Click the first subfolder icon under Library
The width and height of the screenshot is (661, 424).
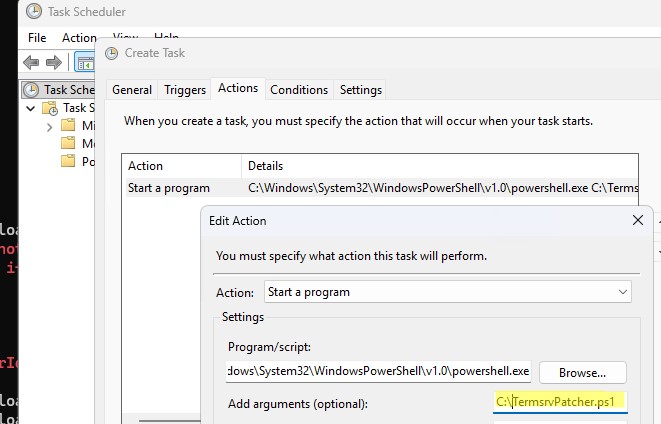[x=68, y=126]
